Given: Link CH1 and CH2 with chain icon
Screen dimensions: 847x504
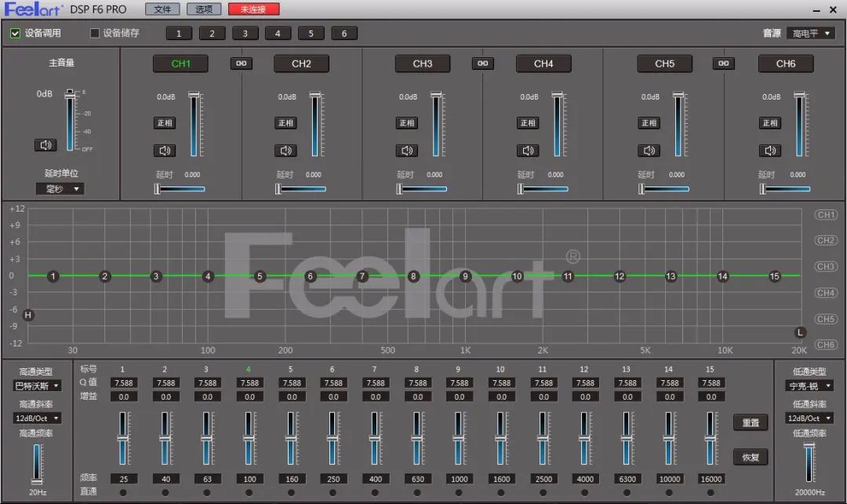Looking at the screenshot, I should point(241,63).
